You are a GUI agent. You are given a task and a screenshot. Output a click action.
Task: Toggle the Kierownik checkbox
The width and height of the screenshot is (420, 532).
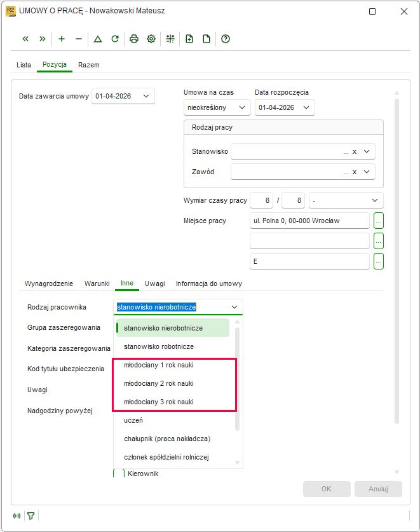(119, 474)
